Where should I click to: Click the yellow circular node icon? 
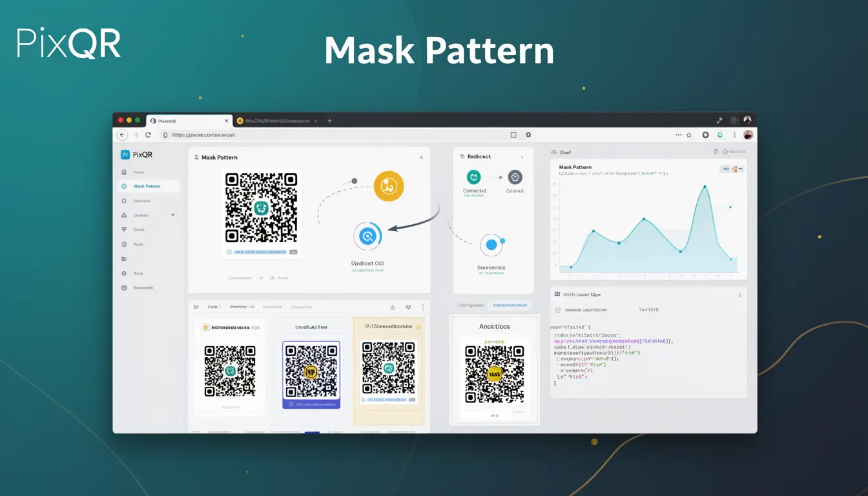pos(389,187)
